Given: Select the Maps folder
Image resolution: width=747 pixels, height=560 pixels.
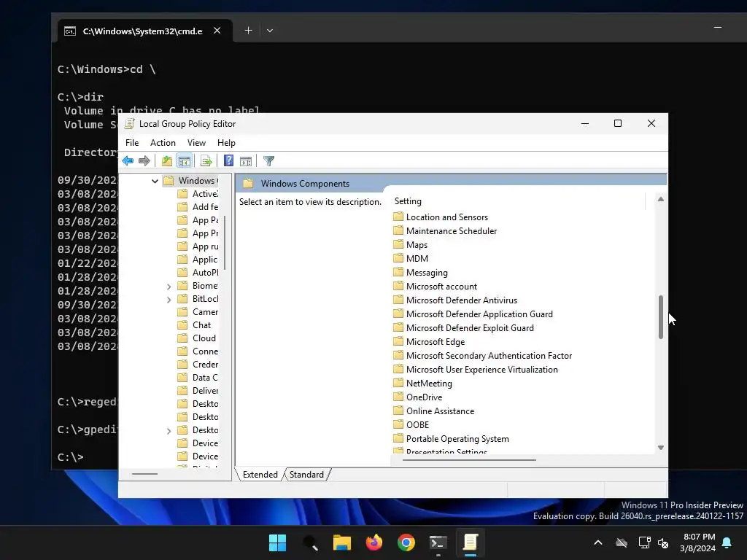Looking at the screenshot, I should pos(410,245).
